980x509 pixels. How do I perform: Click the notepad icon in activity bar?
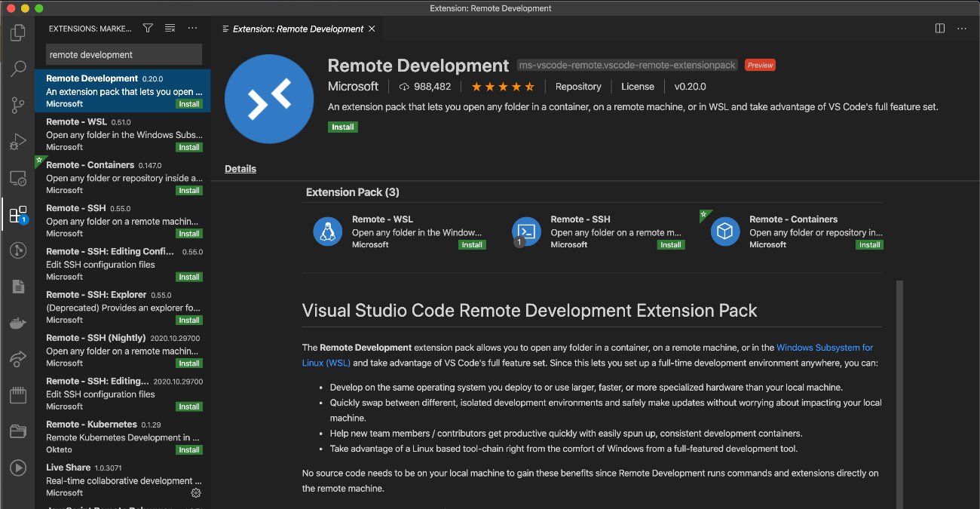(17, 395)
